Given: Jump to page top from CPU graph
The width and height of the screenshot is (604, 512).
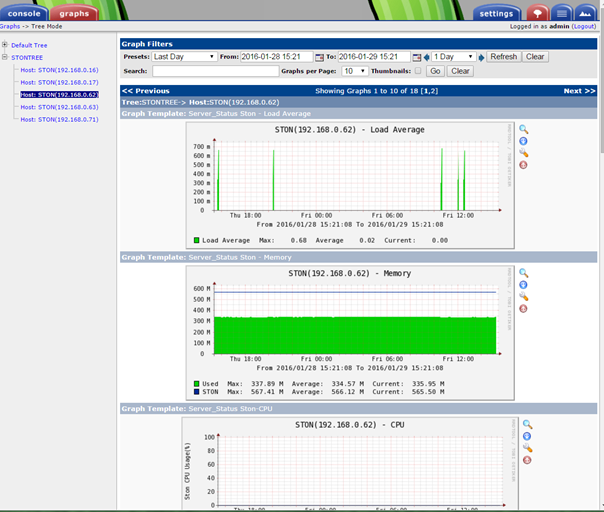Looking at the screenshot, I should [x=527, y=460].
